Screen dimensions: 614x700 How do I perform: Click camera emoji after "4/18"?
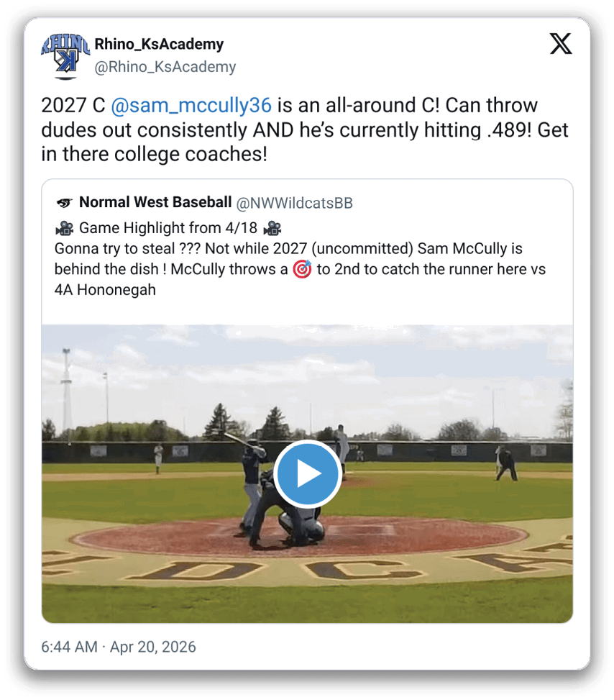tap(272, 229)
